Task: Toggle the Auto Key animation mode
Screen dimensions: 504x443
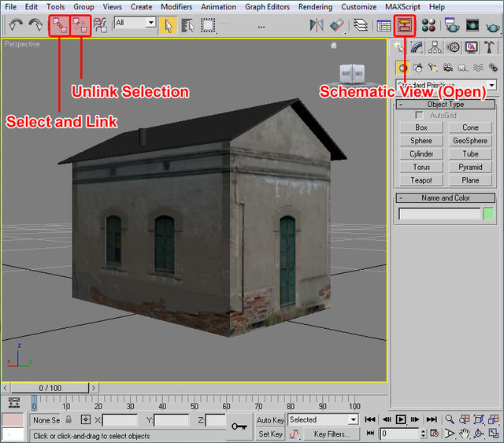Action: point(270,420)
